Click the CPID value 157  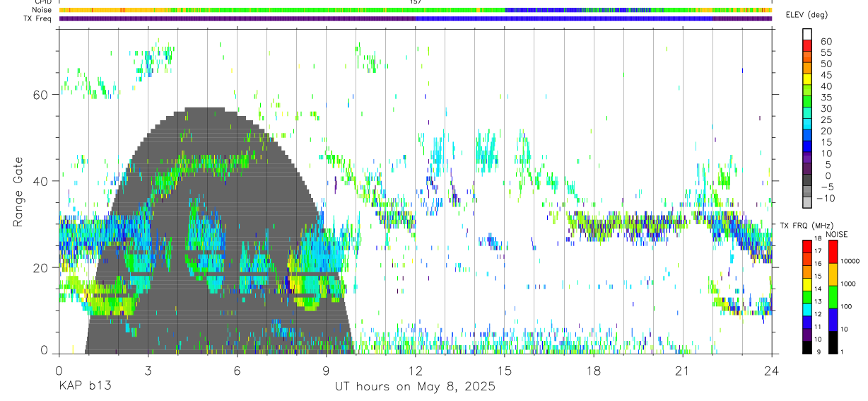click(415, 2)
